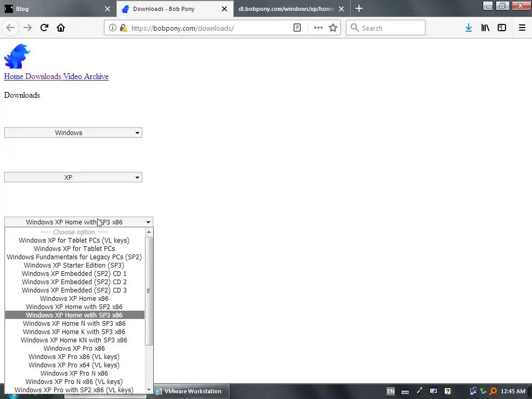The height and width of the screenshot is (399, 532).
Task: Select Windows XP Starter Edition (SP3)
Action: 74,265
